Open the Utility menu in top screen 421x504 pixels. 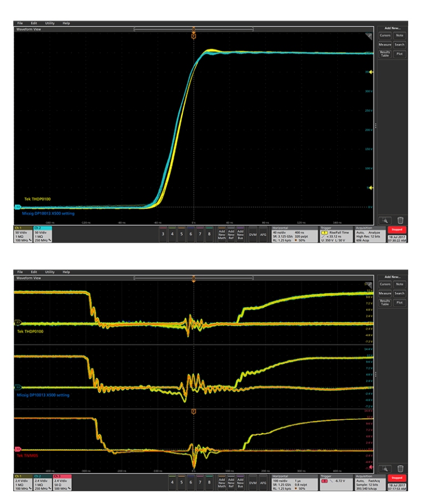click(50, 23)
